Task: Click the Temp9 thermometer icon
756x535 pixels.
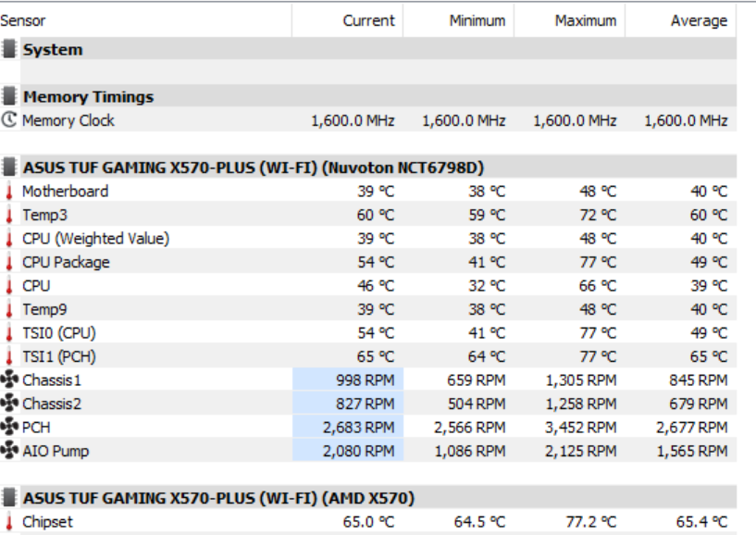Action: click(x=8, y=310)
